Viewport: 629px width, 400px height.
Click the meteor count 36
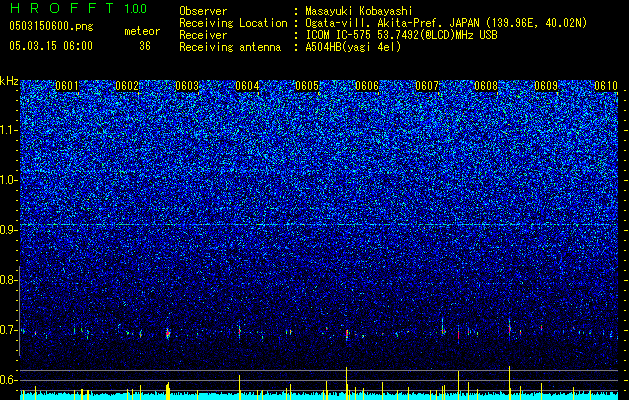click(145, 46)
